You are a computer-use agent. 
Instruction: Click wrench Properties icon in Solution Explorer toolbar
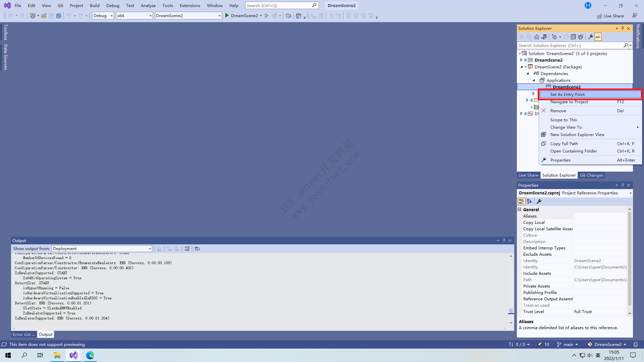(591, 37)
